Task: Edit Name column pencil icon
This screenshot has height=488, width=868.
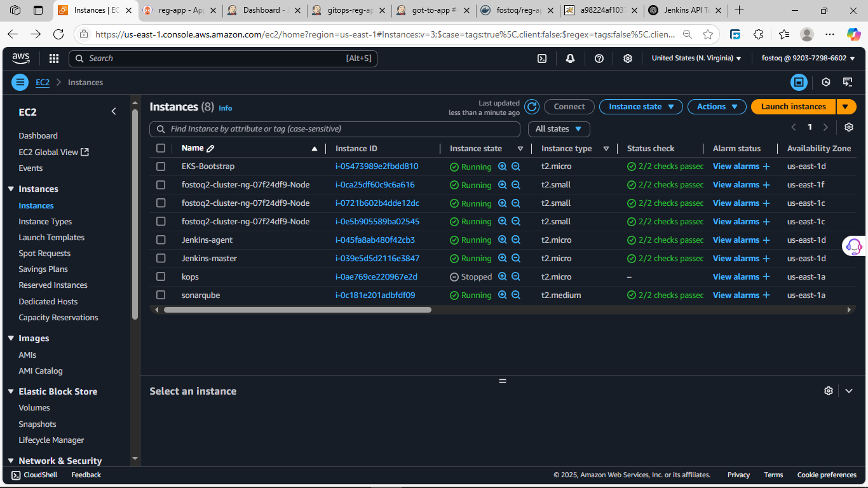Action: [x=211, y=148]
